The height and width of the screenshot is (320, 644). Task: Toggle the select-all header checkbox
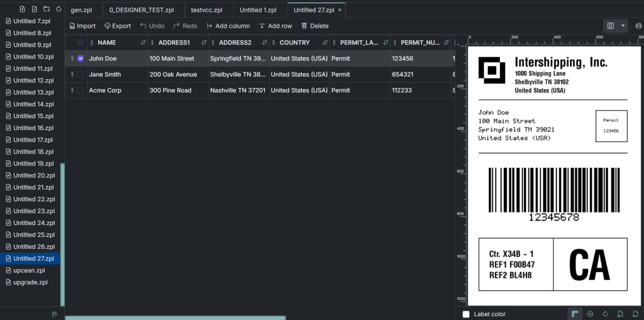(80, 43)
